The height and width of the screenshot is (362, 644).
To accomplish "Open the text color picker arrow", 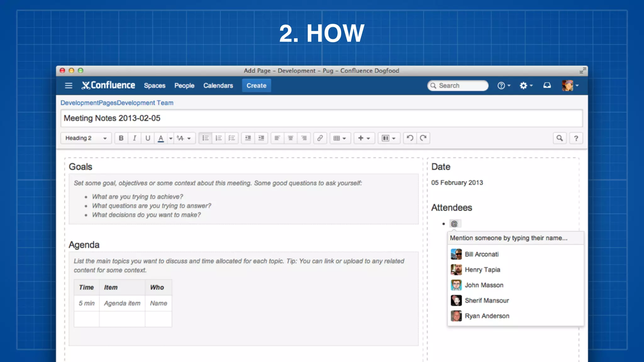I will (171, 138).
